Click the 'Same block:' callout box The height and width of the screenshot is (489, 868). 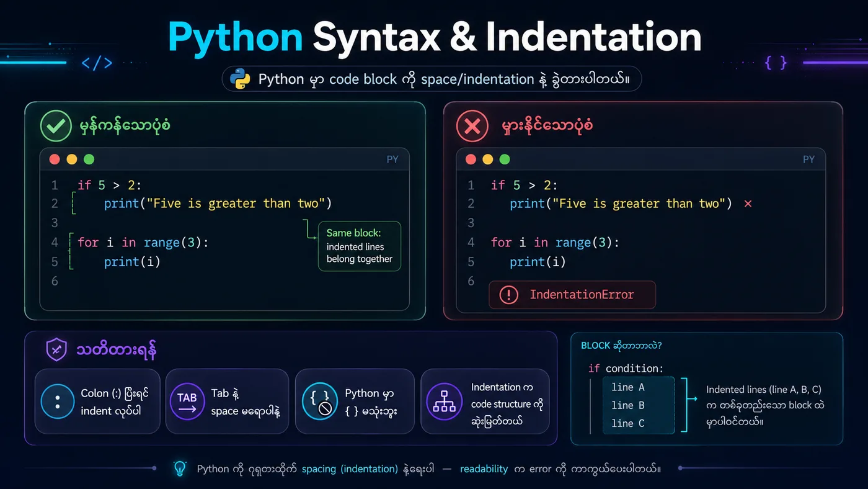pyautogui.click(x=360, y=246)
